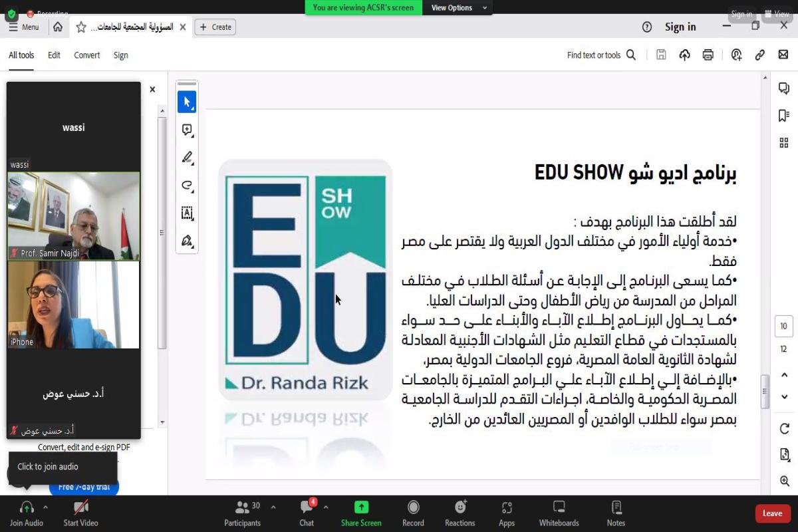Open the Convert tab
The image size is (798, 532).
click(86, 55)
